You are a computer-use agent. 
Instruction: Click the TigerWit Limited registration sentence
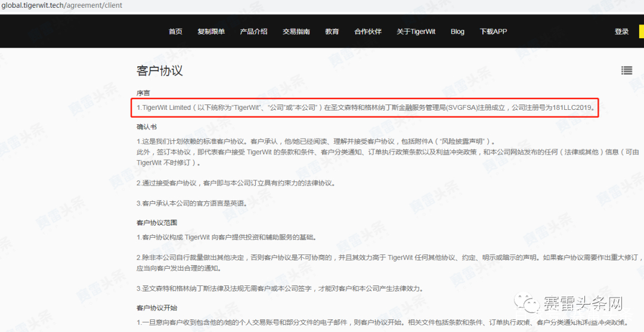(366, 108)
